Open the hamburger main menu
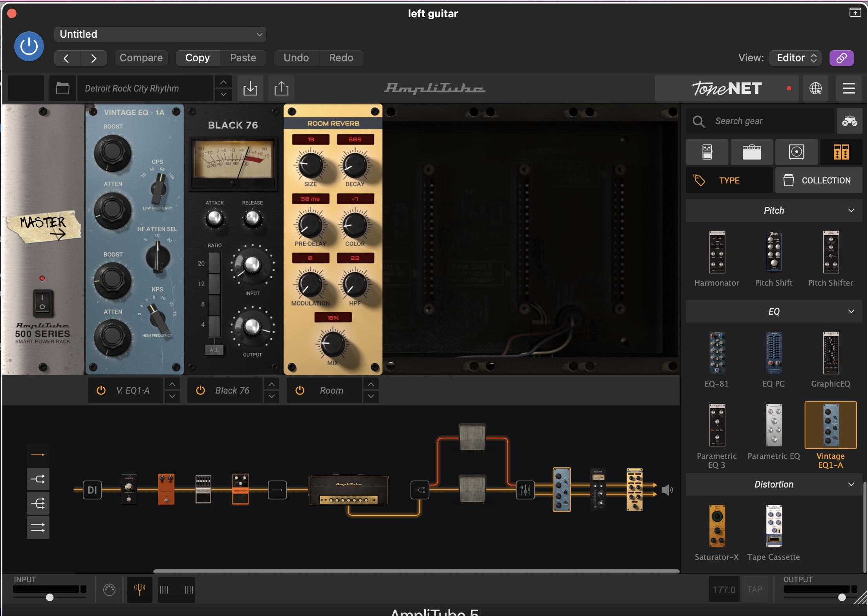Screen dimensions: 868x616 pyautogui.click(x=849, y=88)
